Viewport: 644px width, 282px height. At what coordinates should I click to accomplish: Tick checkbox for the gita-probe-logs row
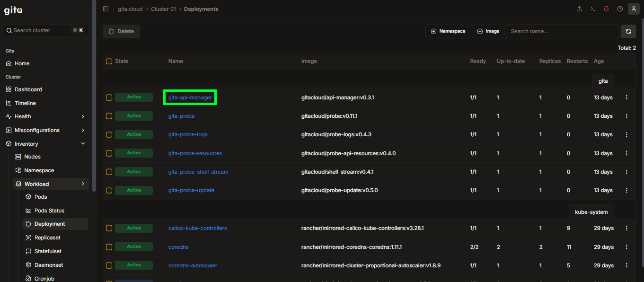[109, 134]
